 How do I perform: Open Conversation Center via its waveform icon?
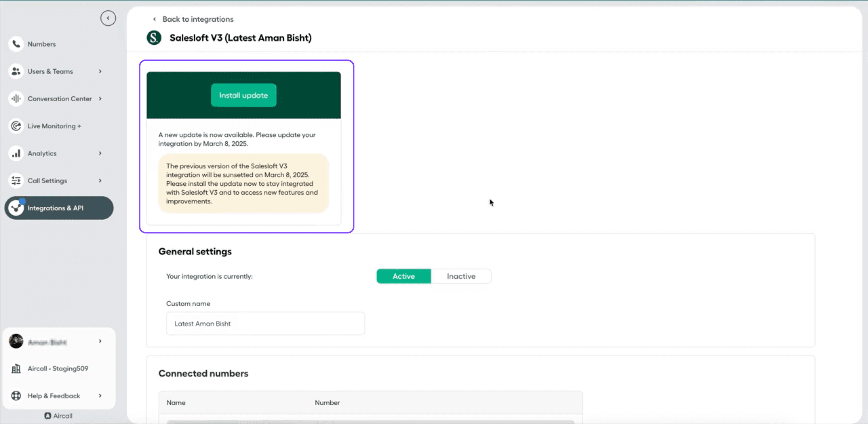tap(16, 98)
